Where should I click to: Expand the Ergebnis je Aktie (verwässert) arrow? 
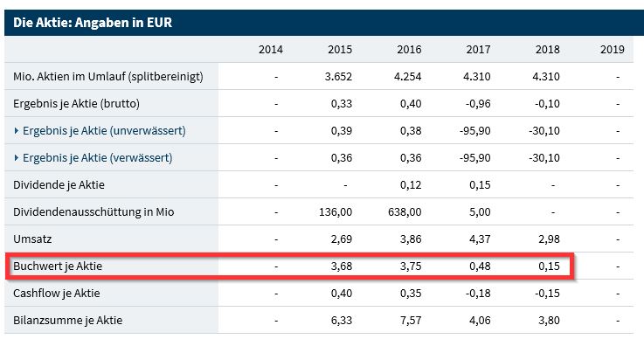[17, 157]
